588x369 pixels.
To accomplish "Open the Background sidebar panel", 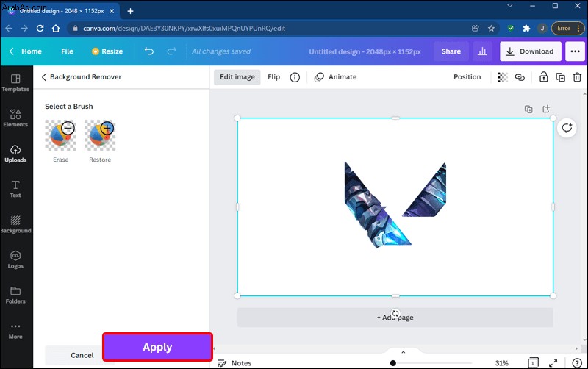I will pyautogui.click(x=15, y=224).
